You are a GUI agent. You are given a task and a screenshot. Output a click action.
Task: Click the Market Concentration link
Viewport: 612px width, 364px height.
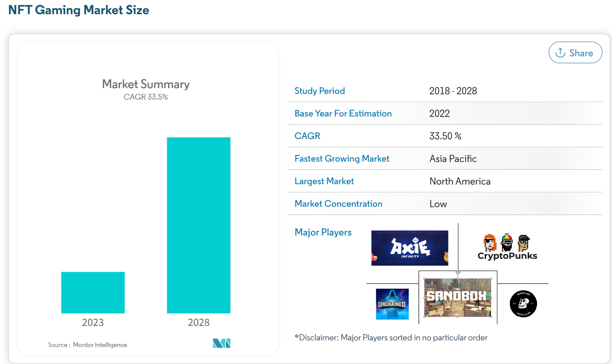pyautogui.click(x=338, y=203)
